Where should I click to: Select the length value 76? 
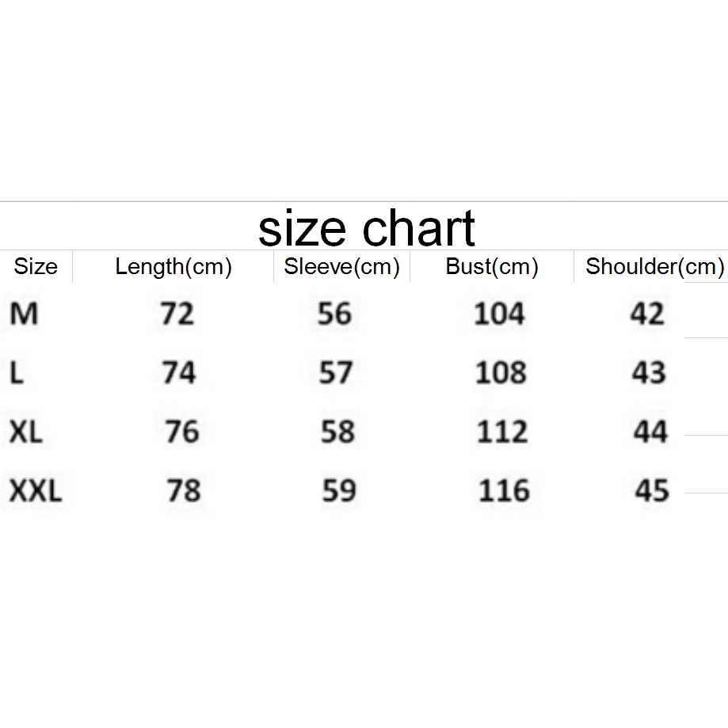[181, 432]
